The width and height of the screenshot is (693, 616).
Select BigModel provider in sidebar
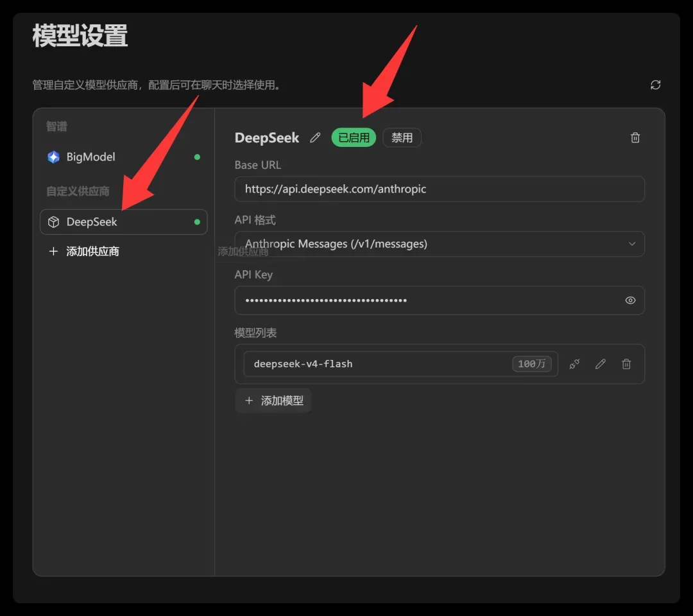tap(123, 157)
